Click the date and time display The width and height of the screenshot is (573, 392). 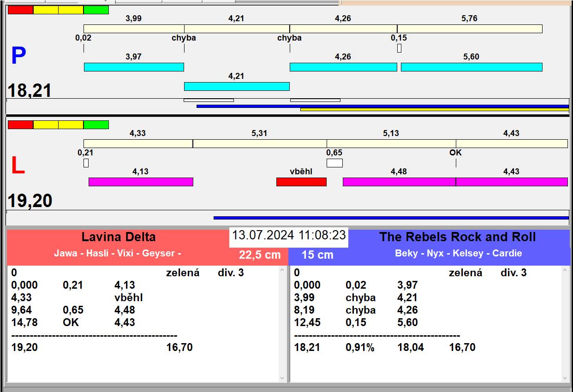pyautogui.click(x=289, y=235)
